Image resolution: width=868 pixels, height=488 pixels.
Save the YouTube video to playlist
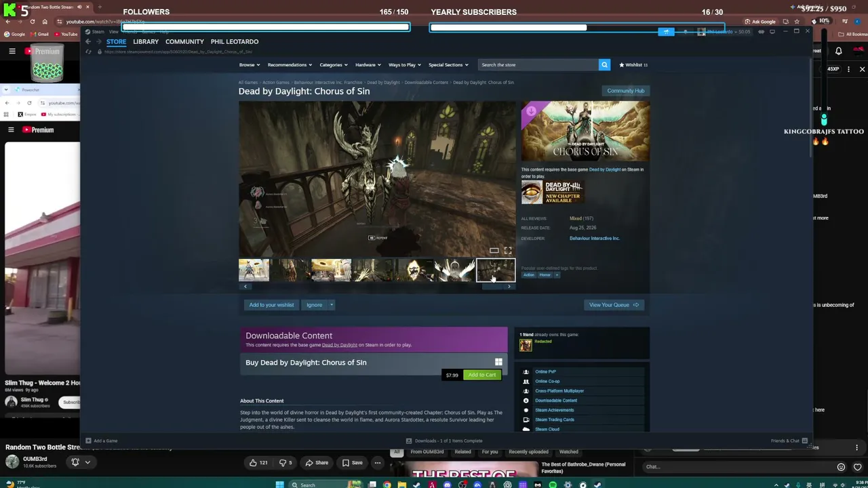tap(352, 463)
